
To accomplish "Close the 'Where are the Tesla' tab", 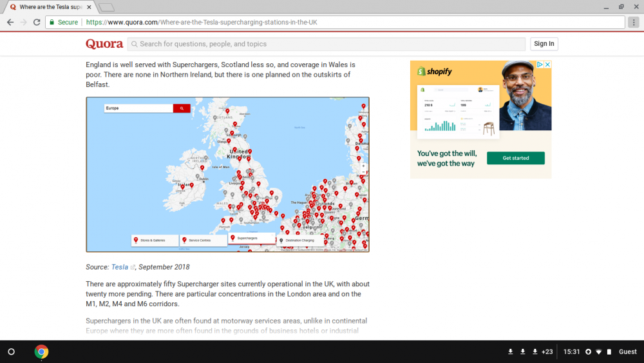I will click(89, 7).
